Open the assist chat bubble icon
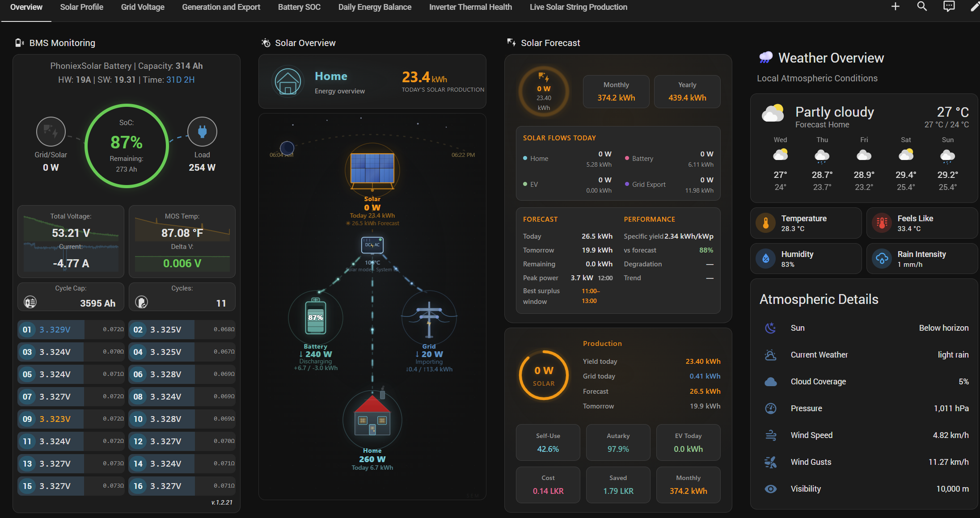 [x=949, y=6]
